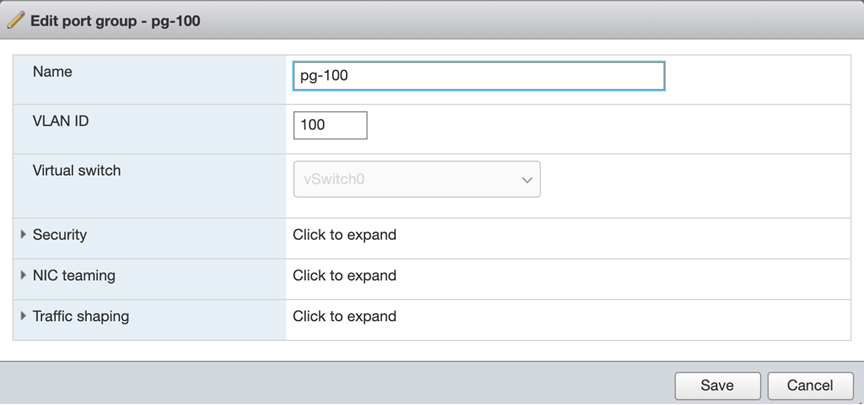Expand NIC teaming using its disclosure triangle
864x405 pixels.
tap(23, 275)
